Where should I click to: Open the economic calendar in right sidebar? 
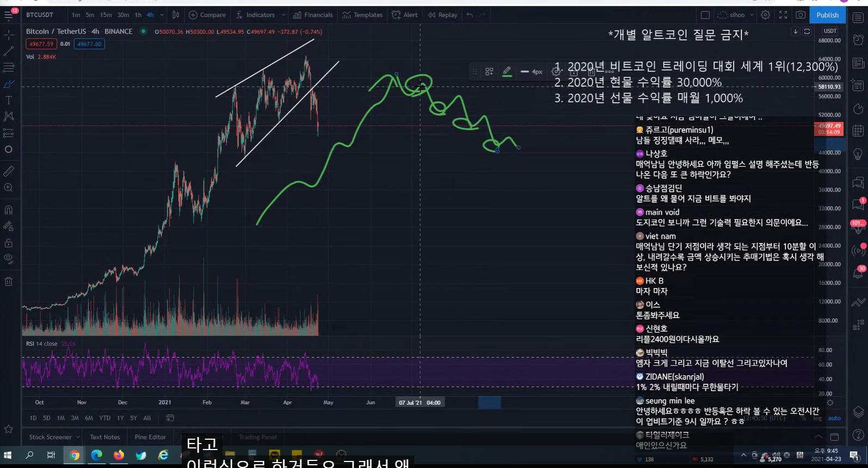(858, 131)
